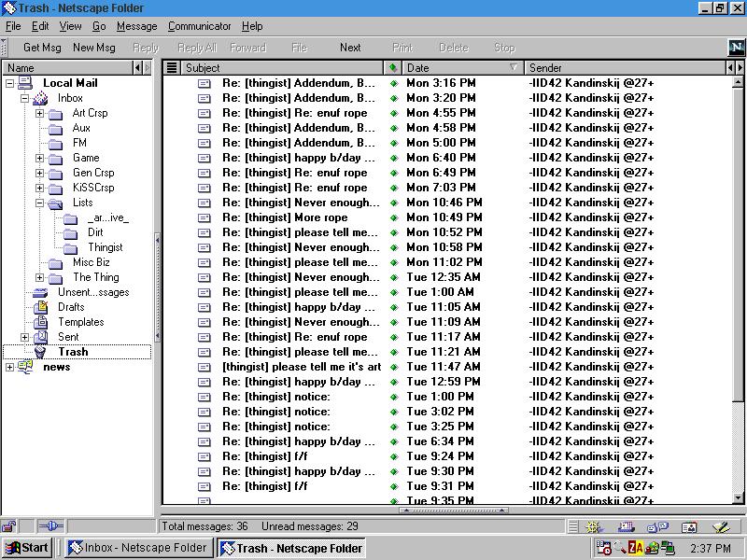
Task: Open the Mailbox icon in component bar
Action: pos(626,526)
